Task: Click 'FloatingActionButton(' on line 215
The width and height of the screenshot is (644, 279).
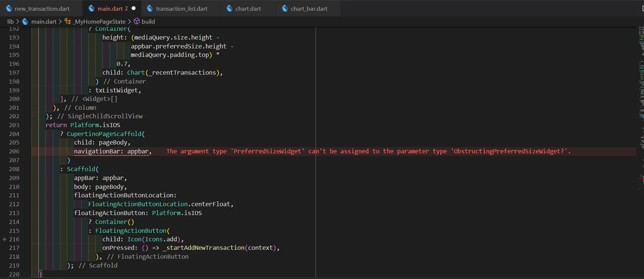Action: click(x=132, y=231)
